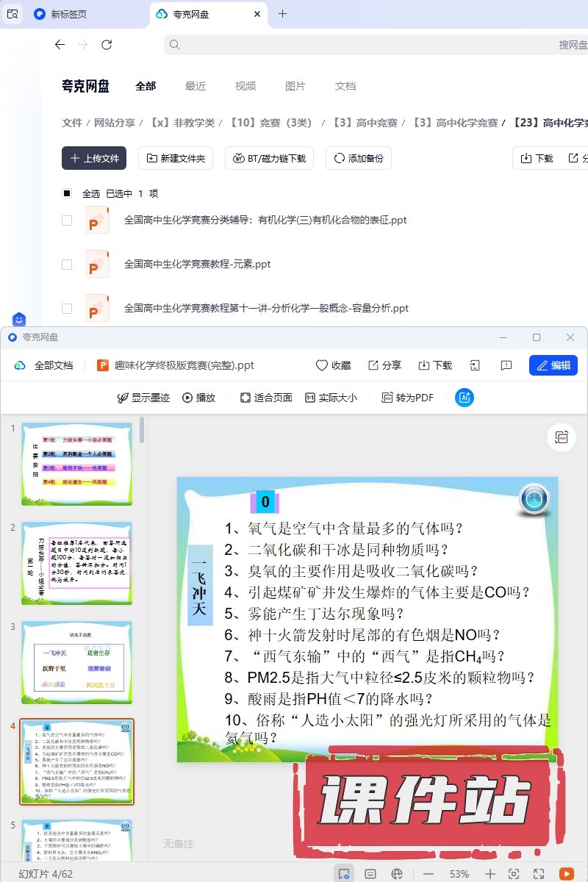Click 转为PDF convert icon
The width and height of the screenshot is (588, 882).
387,398
